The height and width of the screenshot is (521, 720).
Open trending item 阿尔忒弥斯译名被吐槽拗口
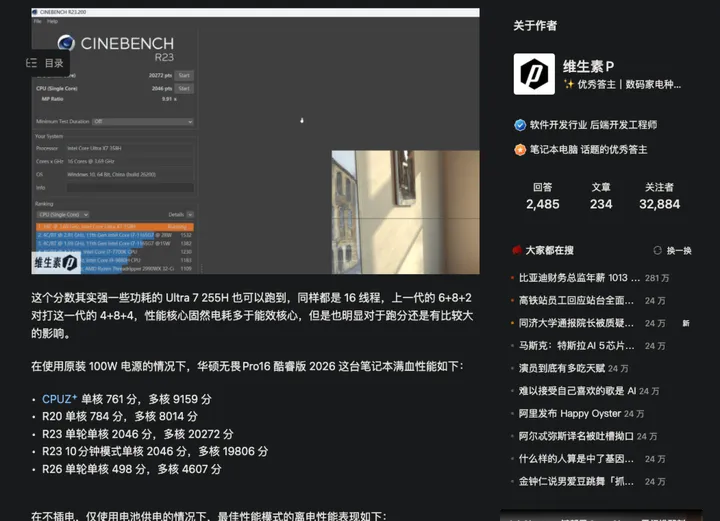click(x=576, y=436)
